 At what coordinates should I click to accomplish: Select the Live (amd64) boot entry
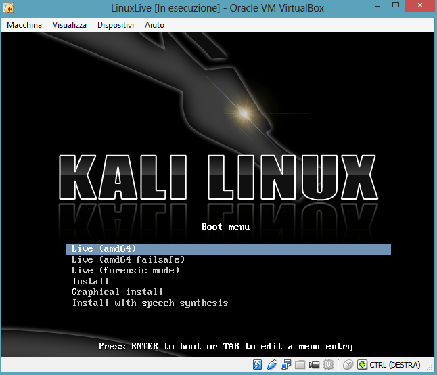point(228,249)
